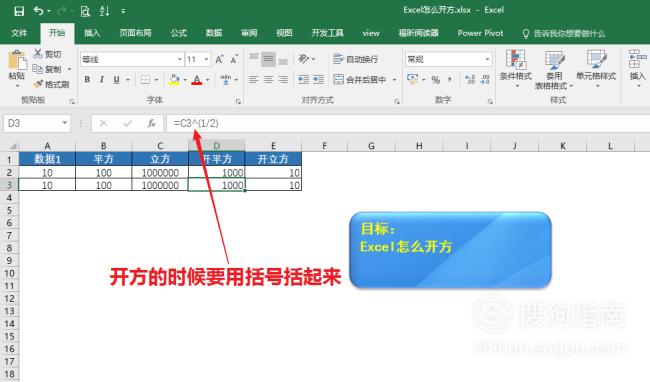
Task: Open Customize Quick Access Toolbar dropdown
Action: point(123,12)
